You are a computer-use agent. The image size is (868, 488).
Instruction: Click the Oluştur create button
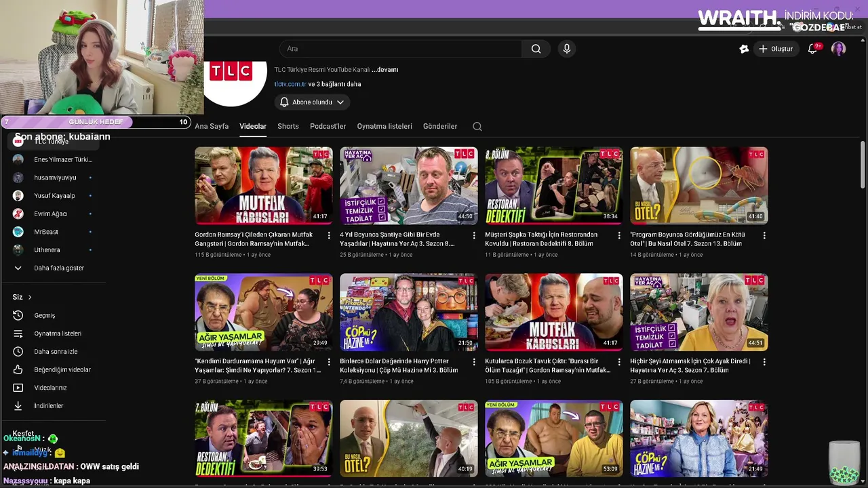coord(775,49)
